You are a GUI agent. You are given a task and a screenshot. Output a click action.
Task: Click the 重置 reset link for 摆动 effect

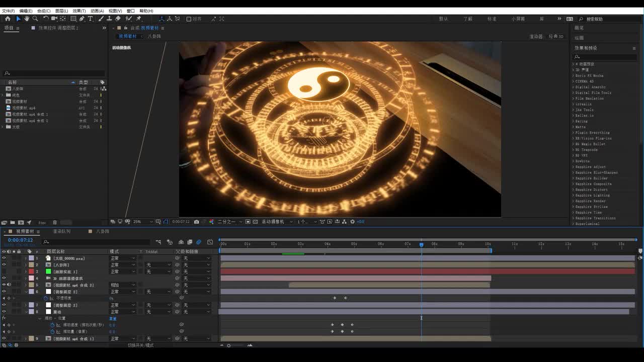pos(113,319)
